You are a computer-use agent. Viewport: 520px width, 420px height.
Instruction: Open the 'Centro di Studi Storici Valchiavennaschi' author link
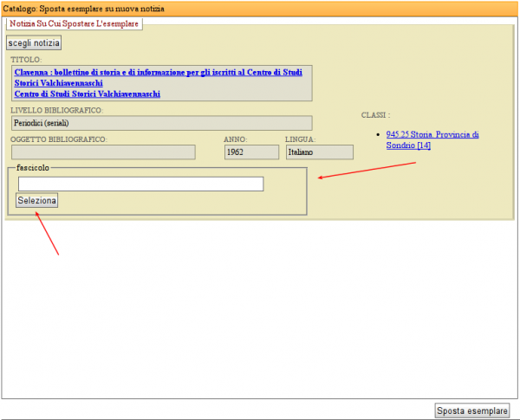[88, 94]
